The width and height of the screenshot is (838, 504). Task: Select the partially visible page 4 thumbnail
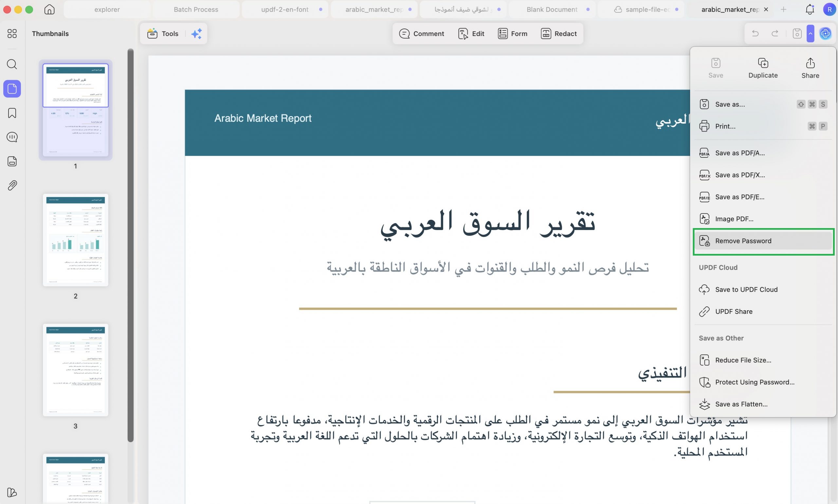point(75,478)
